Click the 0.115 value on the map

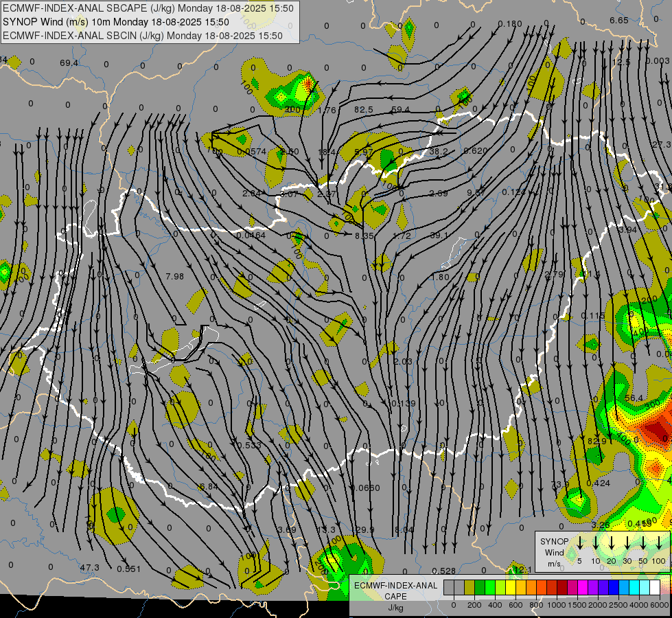coord(593,316)
